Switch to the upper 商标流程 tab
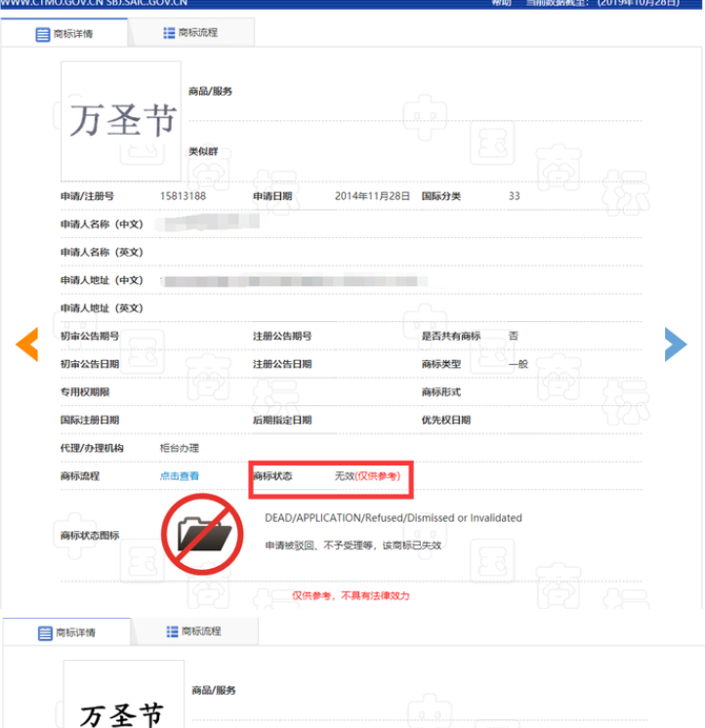The image size is (705, 728). click(x=190, y=32)
